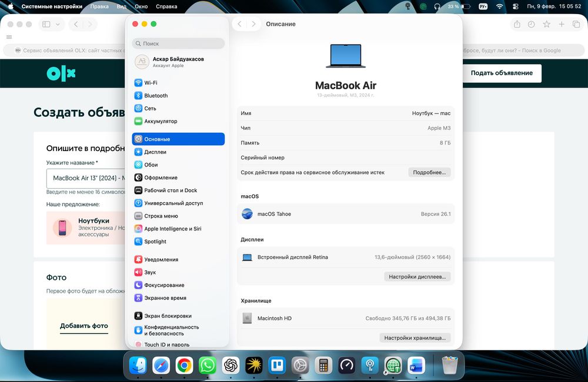This screenshot has width=588, height=382.
Task: Select the Spotlight magnifier icon
Action: 138,242
